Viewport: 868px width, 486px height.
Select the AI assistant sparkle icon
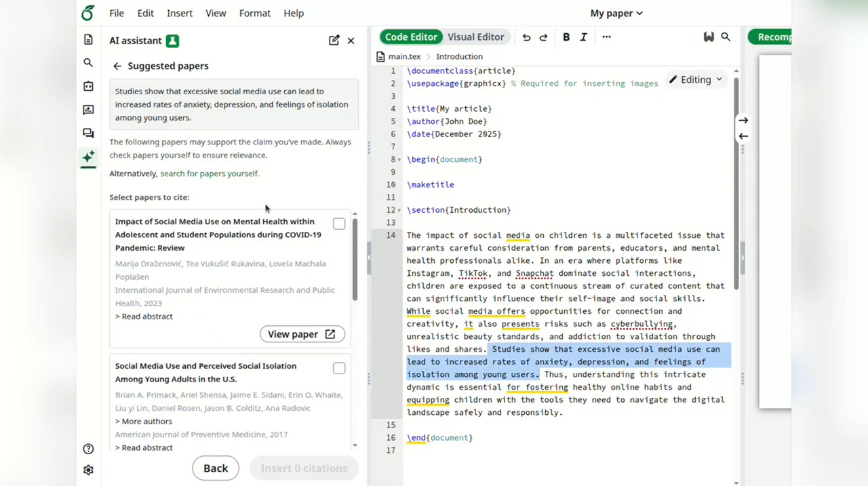pos(87,157)
